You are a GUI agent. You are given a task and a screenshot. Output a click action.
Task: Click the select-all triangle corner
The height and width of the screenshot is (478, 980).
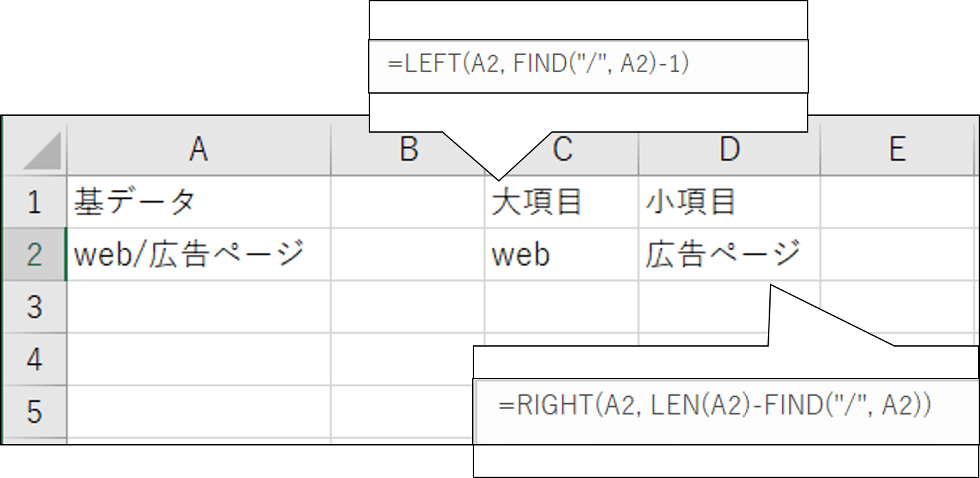pyautogui.click(x=35, y=150)
